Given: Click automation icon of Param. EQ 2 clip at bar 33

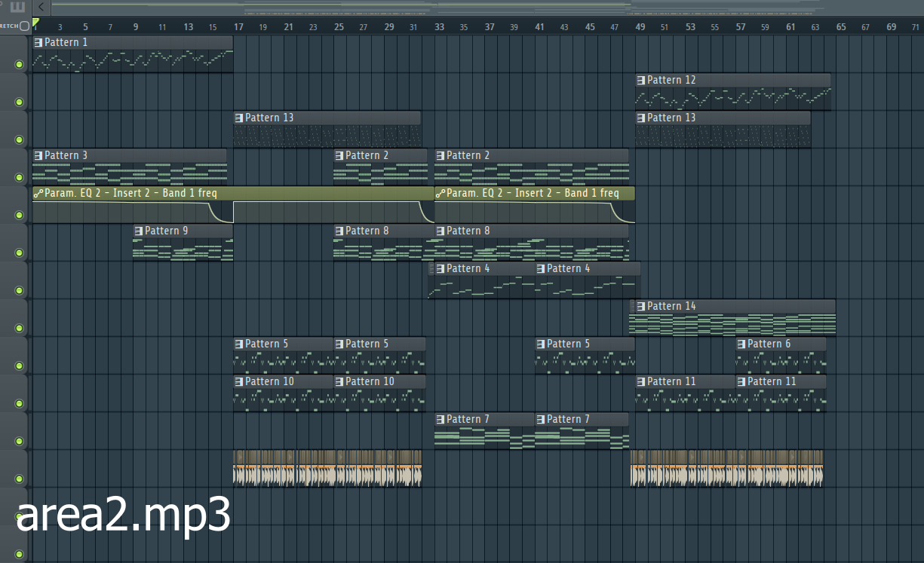Looking at the screenshot, I should [441, 193].
